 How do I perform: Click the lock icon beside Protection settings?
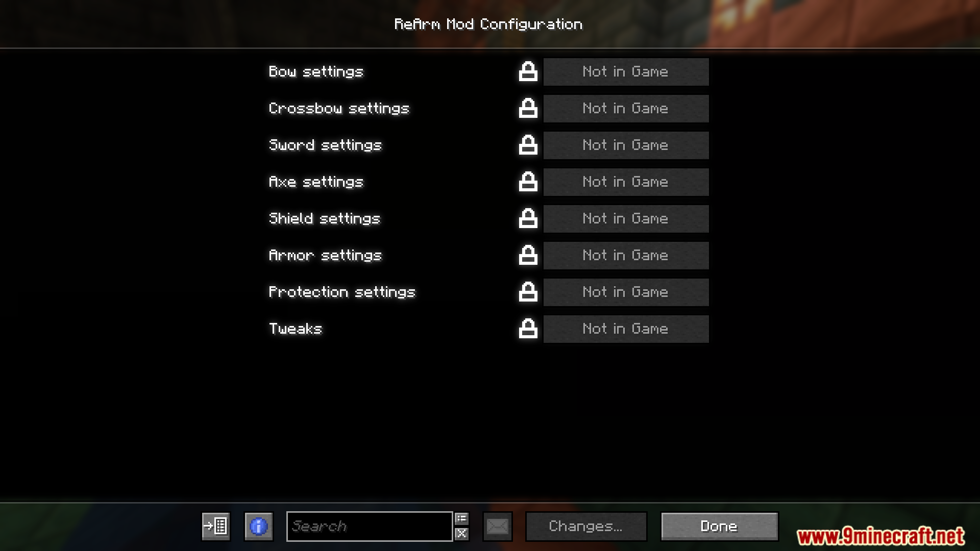pos(528,292)
